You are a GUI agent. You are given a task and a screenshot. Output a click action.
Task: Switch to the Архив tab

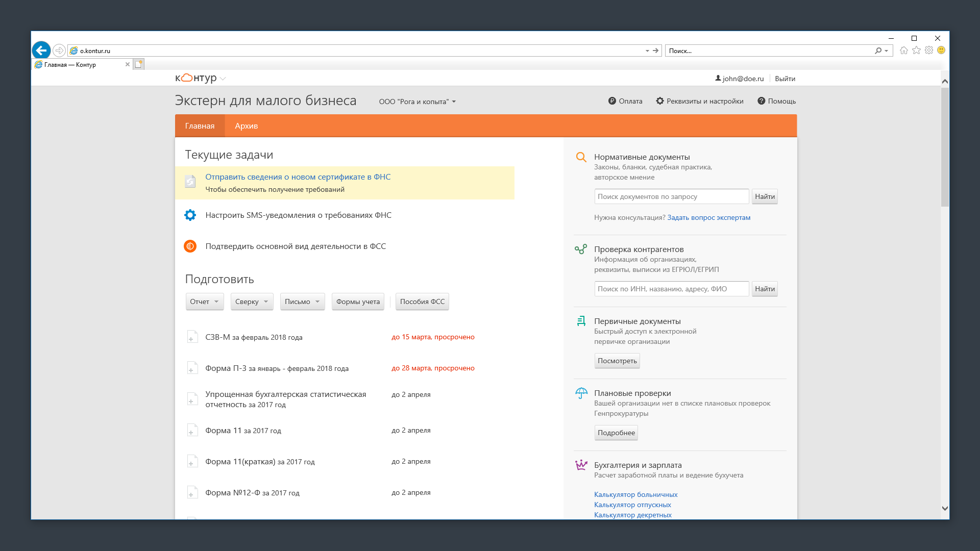point(246,126)
